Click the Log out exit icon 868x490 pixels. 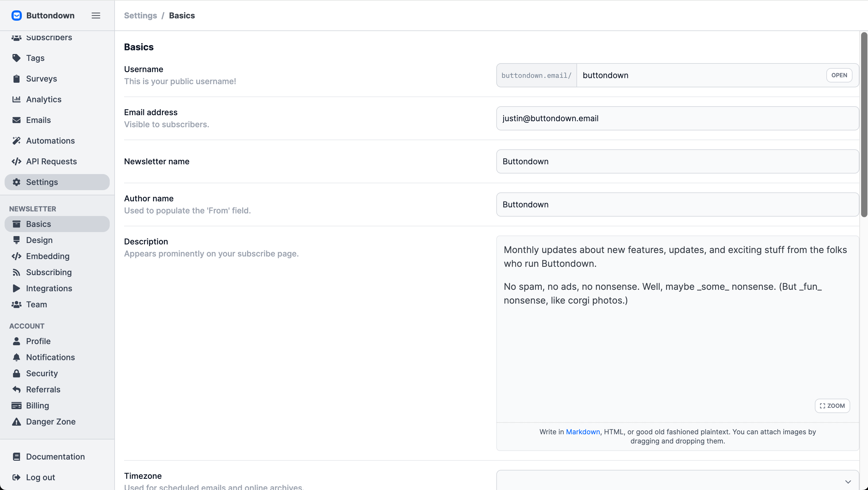[x=16, y=477]
